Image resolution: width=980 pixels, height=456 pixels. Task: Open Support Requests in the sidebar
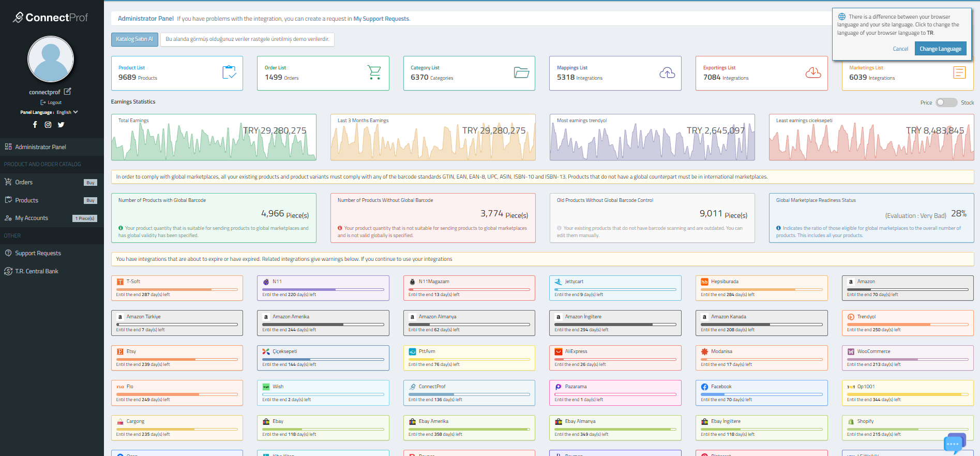pos(38,253)
